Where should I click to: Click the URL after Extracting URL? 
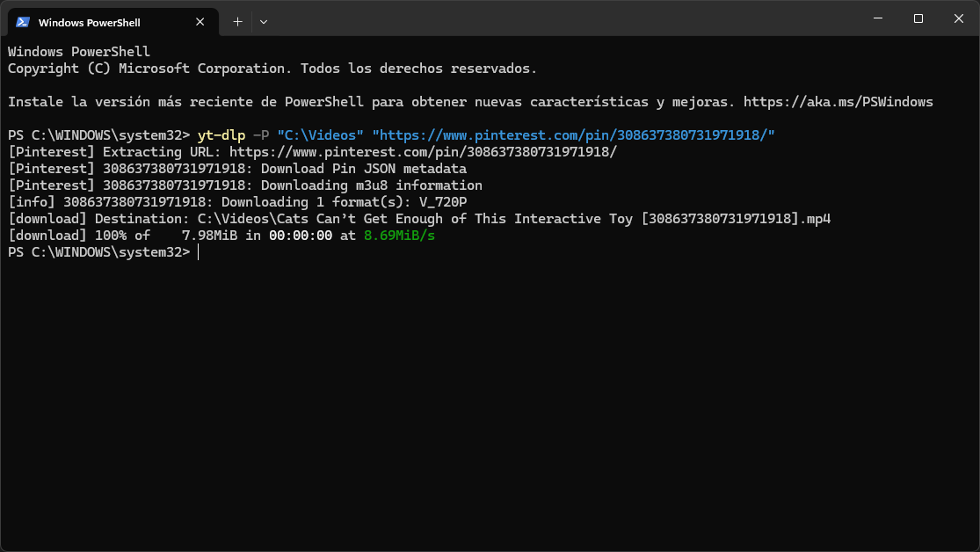pyautogui.click(x=423, y=152)
